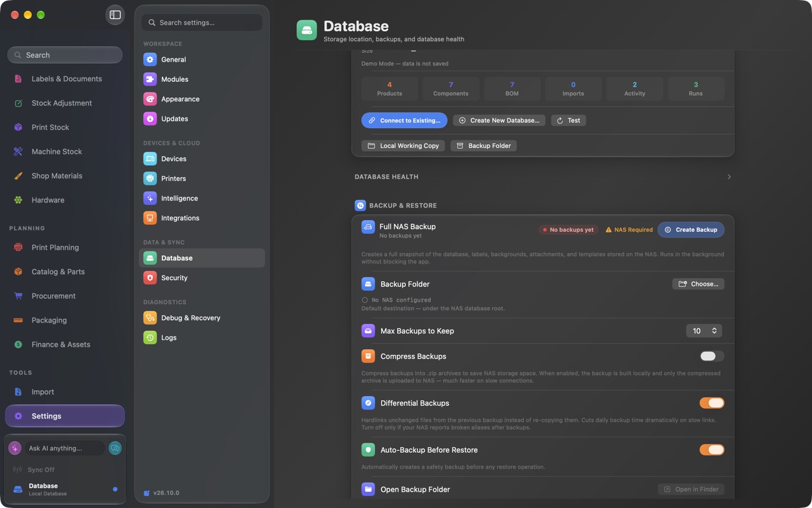Open the Local Working Copy folder
Viewport: 812px width, 508px height.
pos(403,145)
